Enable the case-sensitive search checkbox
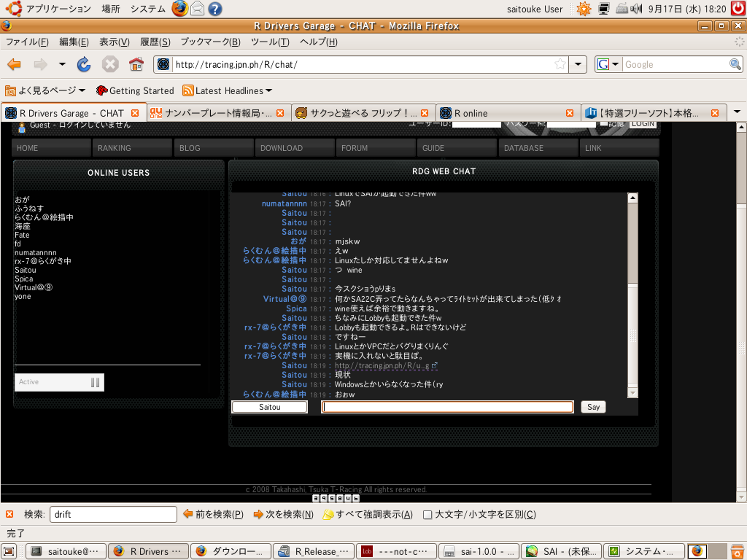The image size is (747, 560). pyautogui.click(x=428, y=514)
